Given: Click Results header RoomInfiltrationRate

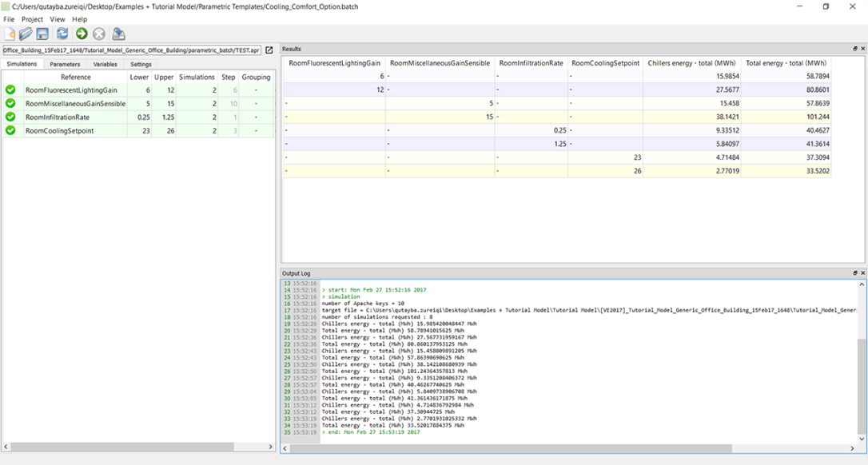Looking at the screenshot, I should click(531, 63).
